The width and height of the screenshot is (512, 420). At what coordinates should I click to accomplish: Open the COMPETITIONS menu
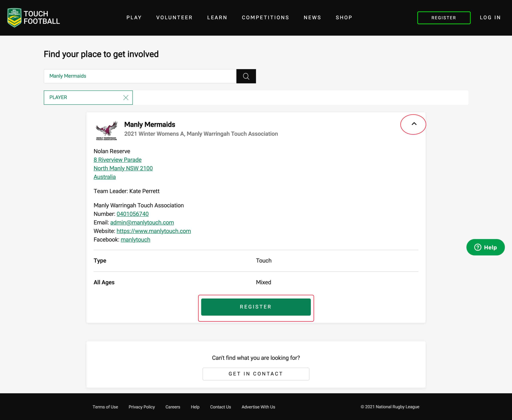tap(265, 18)
